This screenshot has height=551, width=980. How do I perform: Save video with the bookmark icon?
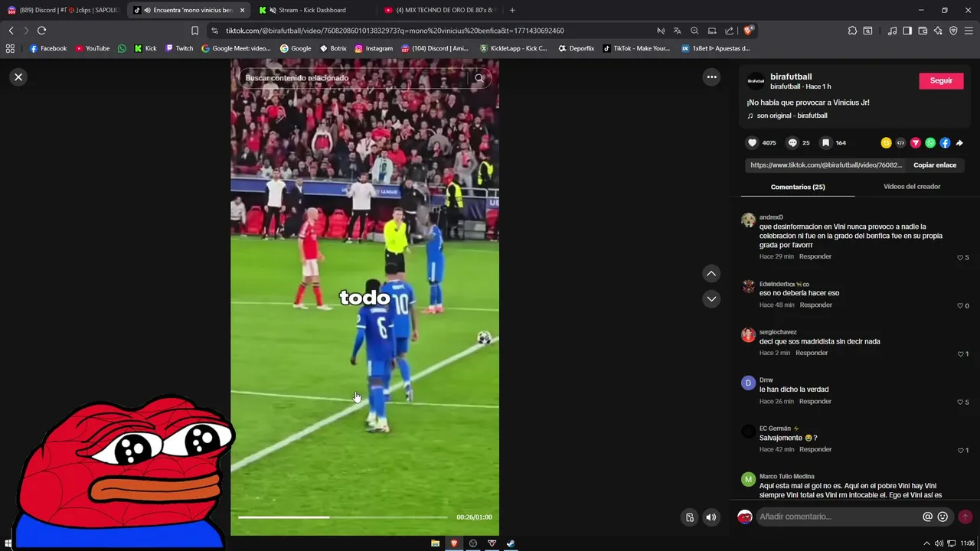[x=825, y=142]
